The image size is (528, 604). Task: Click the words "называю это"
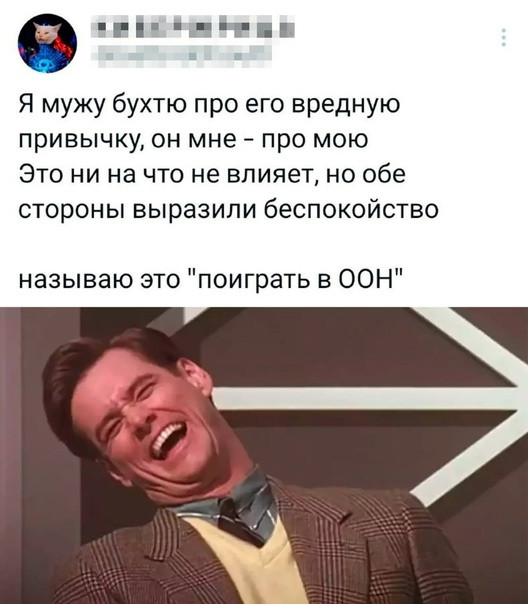click(99, 280)
